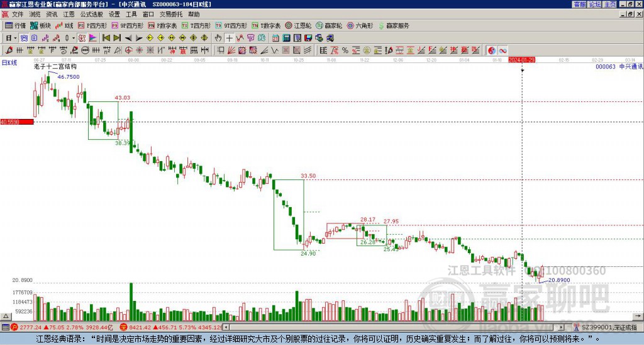Open the calendar icon showing 21
The image size is (644, 345).
pyautogui.click(x=275, y=38)
